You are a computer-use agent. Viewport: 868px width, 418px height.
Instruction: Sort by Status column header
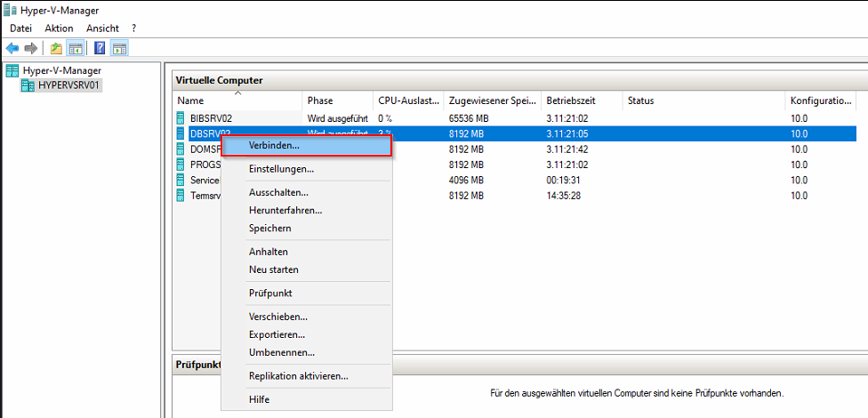tap(703, 100)
